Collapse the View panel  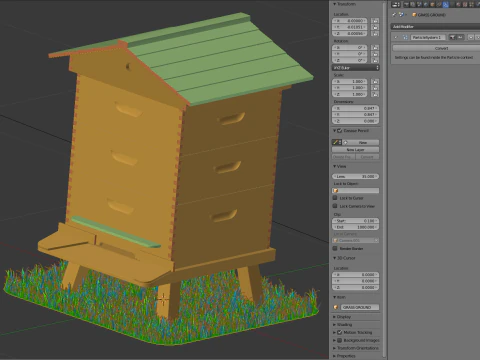point(334,166)
